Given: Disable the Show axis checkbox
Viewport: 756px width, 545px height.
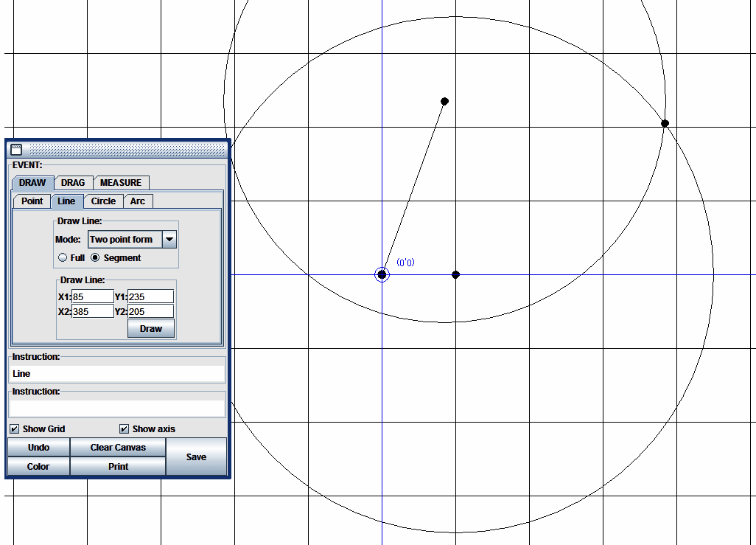Looking at the screenshot, I should click(x=125, y=429).
